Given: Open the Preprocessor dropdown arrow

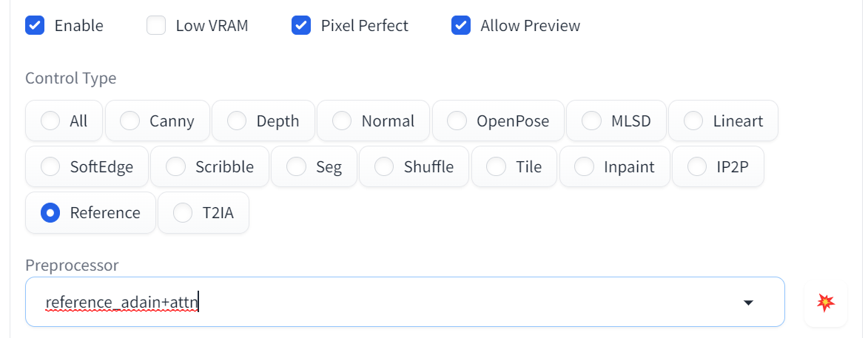Looking at the screenshot, I should point(748,302).
